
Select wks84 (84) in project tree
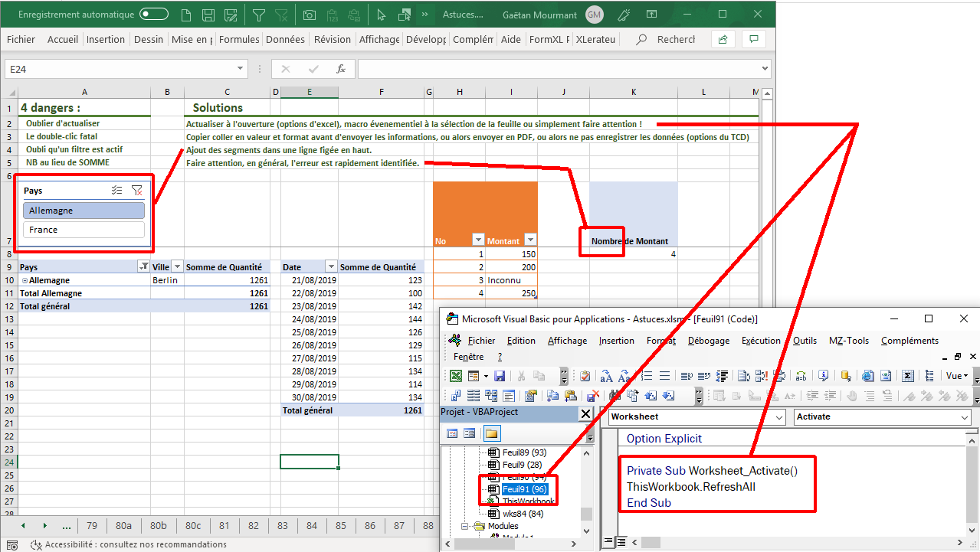(x=524, y=514)
